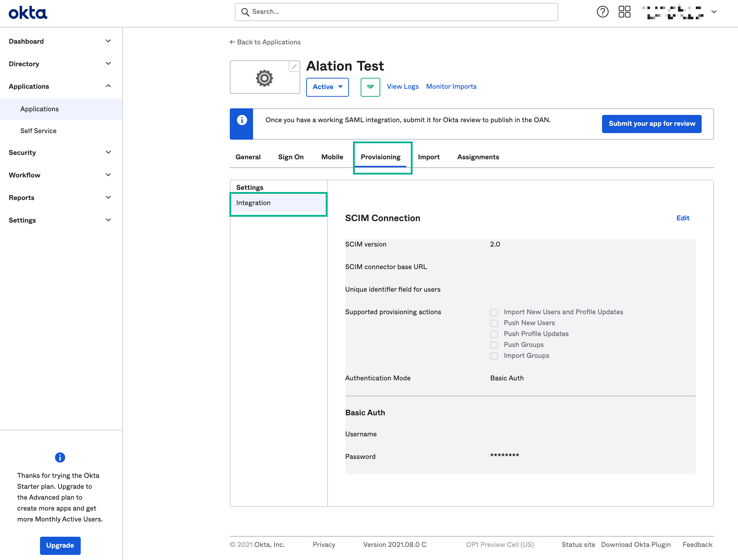Click the Upgrade button
This screenshot has height=560, width=738.
click(60, 545)
